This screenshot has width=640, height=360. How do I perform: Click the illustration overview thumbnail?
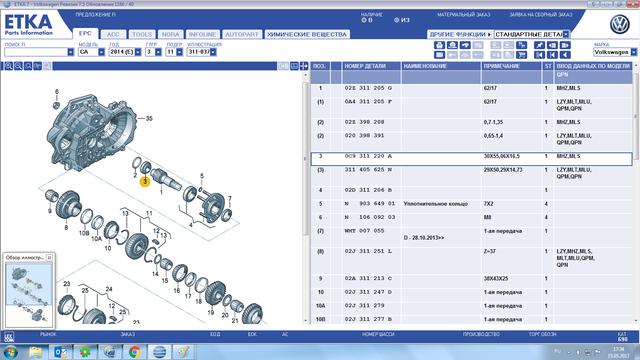(x=29, y=295)
